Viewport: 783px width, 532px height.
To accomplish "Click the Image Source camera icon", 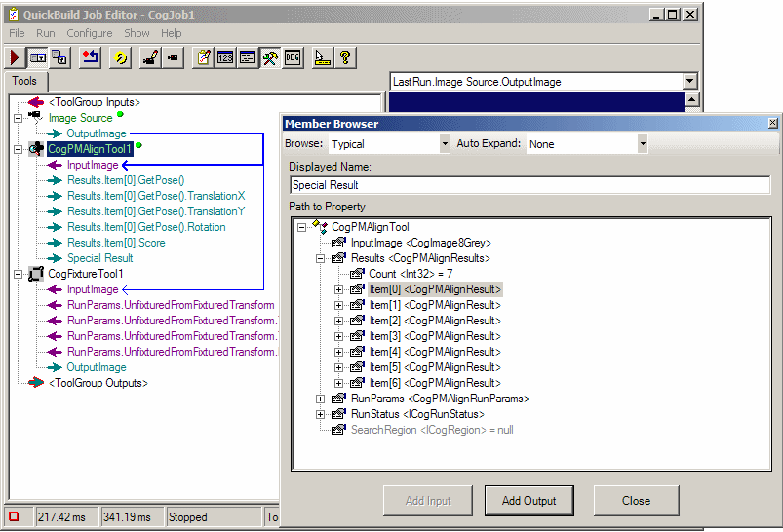I will tap(35, 117).
